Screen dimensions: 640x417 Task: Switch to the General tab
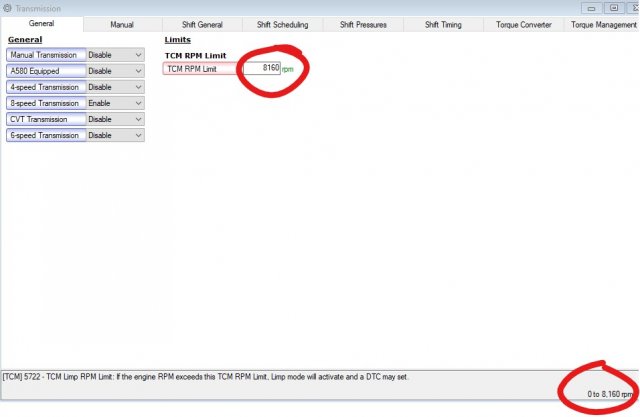[42, 24]
